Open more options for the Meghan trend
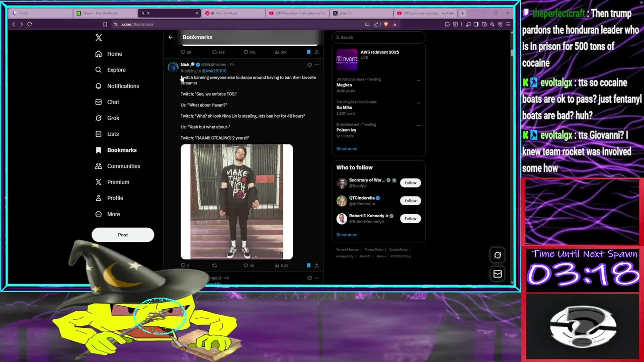 418,80
